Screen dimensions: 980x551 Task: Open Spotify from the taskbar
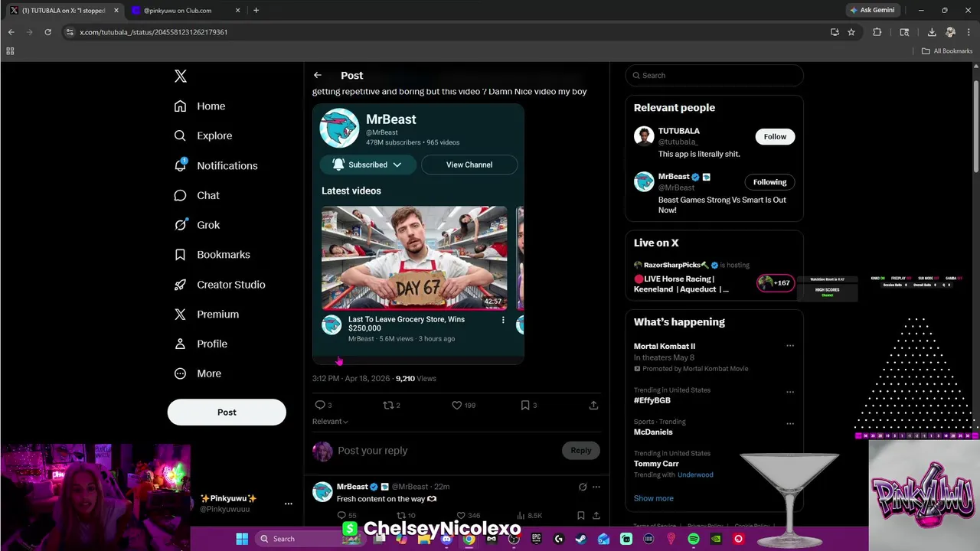[x=694, y=539]
